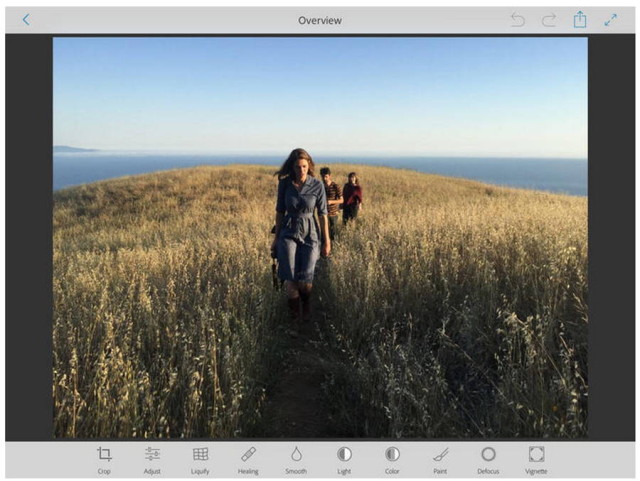
Task: Redo the last edit
Action: (x=549, y=20)
